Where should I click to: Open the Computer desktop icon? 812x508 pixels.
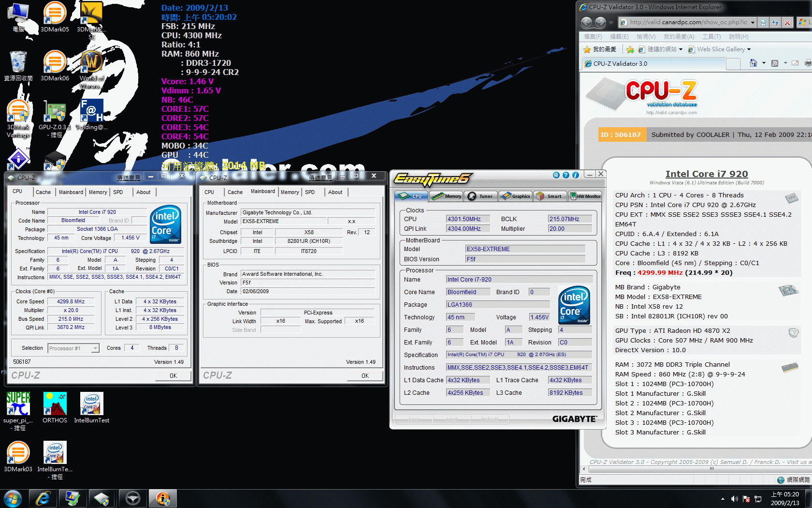tap(18, 17)
